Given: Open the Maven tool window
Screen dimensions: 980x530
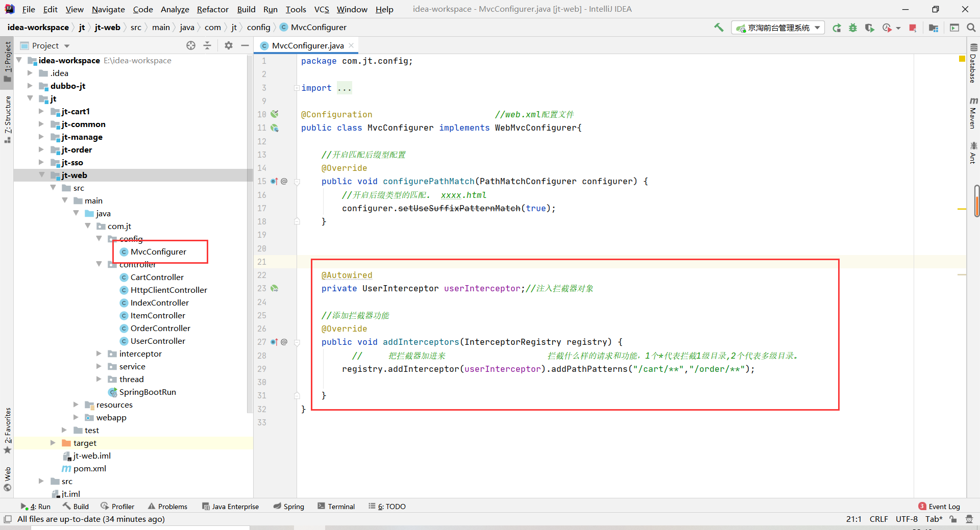Looking at the screenshot, I should pos(973,113).
